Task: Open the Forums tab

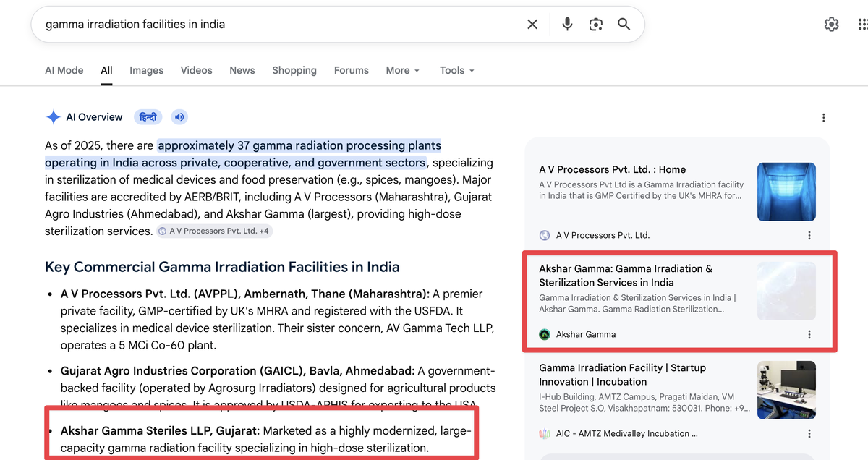Action: [352, 70]
